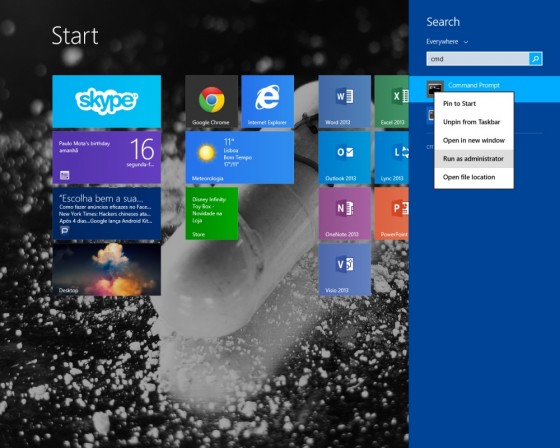
Task: Open the Skype tile
Action: (106, 101)
